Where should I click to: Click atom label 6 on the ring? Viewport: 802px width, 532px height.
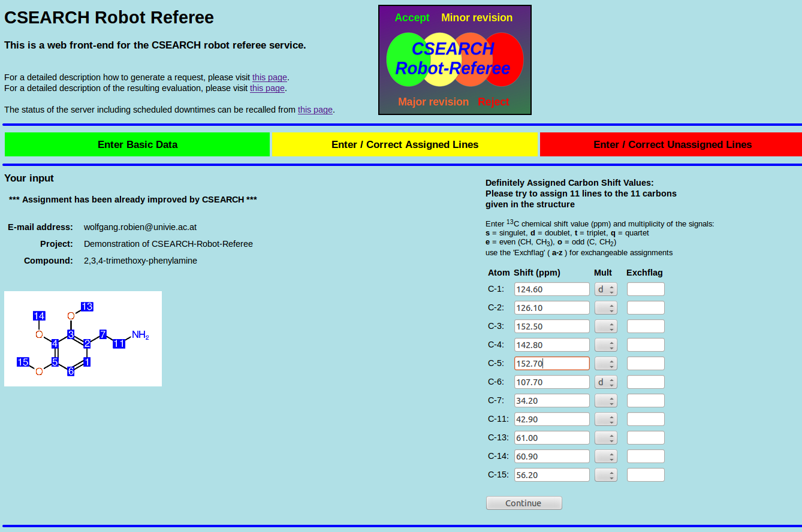71,371
